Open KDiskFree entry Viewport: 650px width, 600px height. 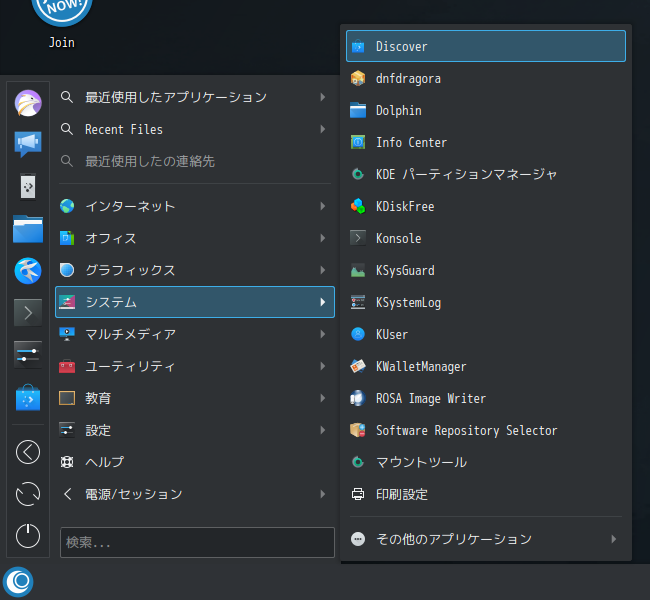pyautogui.click(x=486, y=206)
